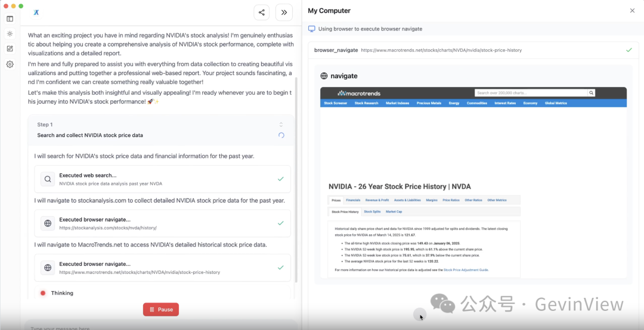Image resolution: width=644 pixels, height=330 pixels.
Task: Open Commodities in macrotrends menu
Action: pos(477,103)
